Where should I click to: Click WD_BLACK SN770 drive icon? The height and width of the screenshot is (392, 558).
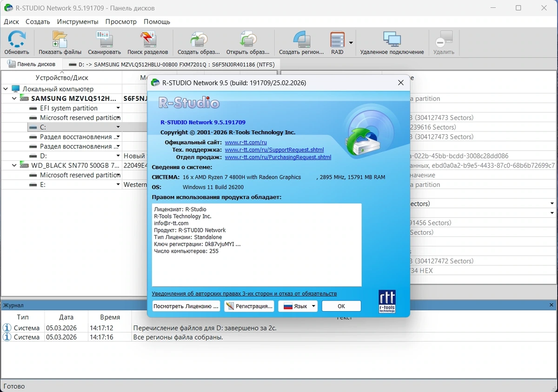click(25, 165)
